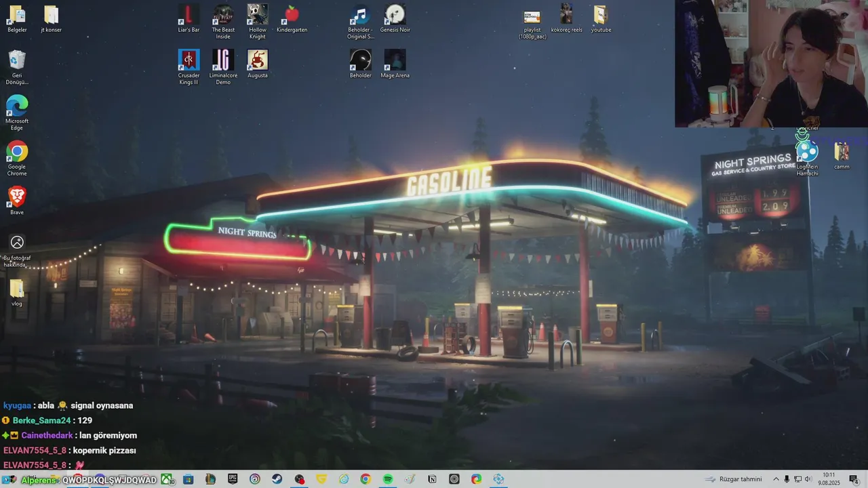Open the camm folder
Viewport: 868px width, 488px height.
pos(842,156)
